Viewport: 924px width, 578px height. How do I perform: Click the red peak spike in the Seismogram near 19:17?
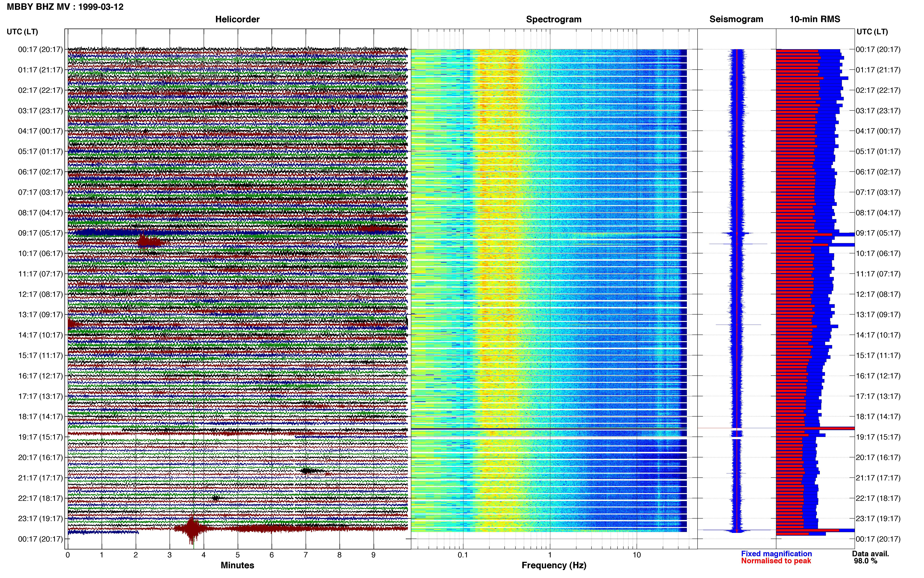pos(737,428)
